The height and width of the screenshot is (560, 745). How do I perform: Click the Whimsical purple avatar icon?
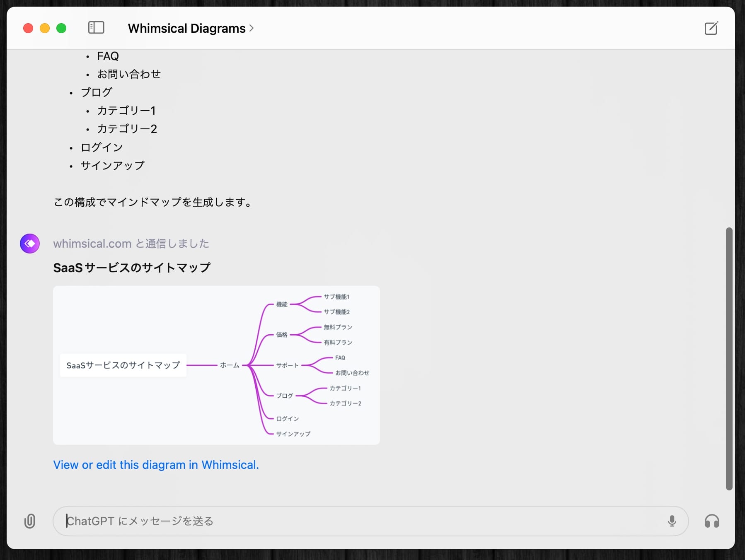(30, 244)
